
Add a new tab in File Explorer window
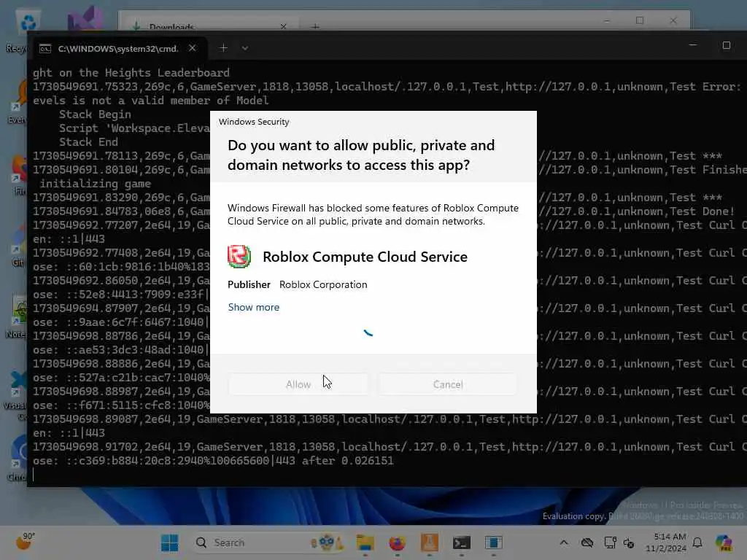pyautogui.click(x=315, y=26)
